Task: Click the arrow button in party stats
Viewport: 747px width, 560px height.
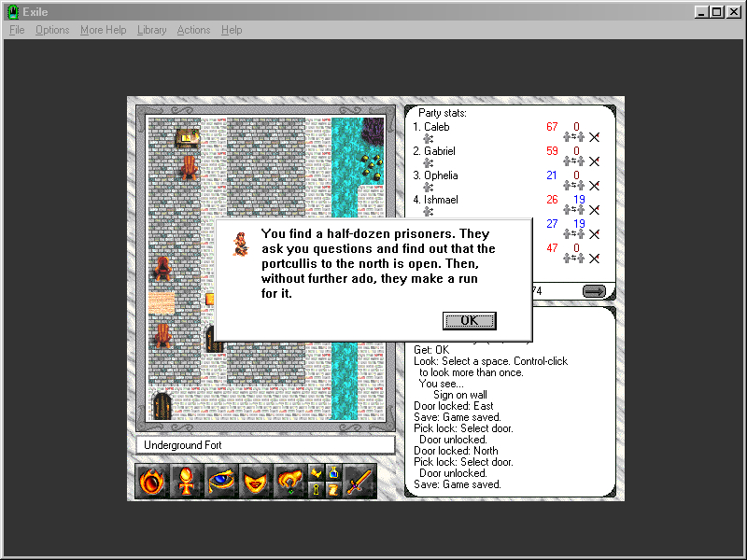Action: pos(594,291)
